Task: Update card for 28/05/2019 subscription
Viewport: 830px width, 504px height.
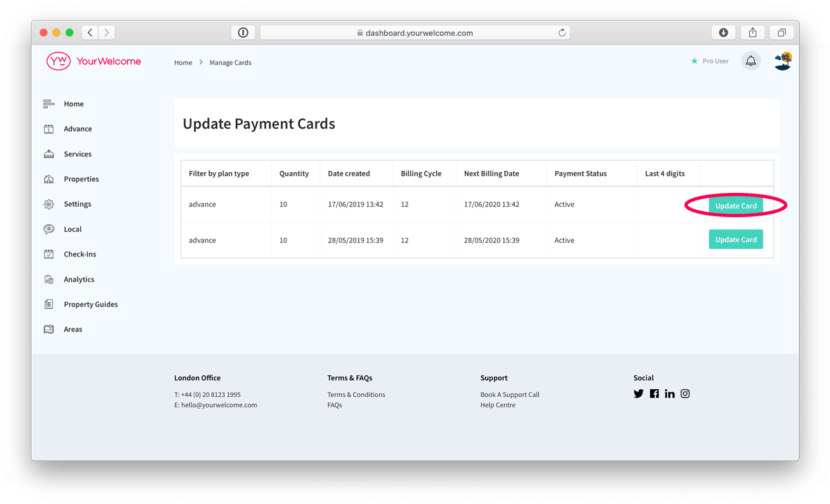Action: tap(736, 239)
